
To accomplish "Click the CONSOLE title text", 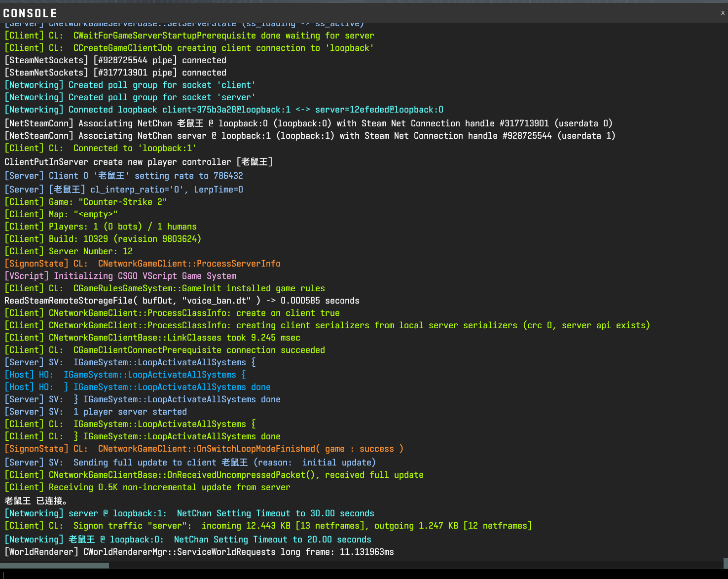I will click(30, 13).
